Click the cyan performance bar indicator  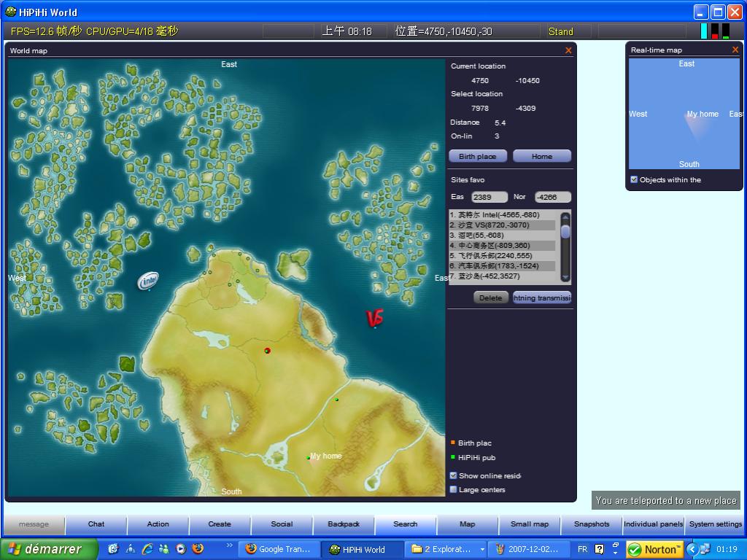(704, 31)
